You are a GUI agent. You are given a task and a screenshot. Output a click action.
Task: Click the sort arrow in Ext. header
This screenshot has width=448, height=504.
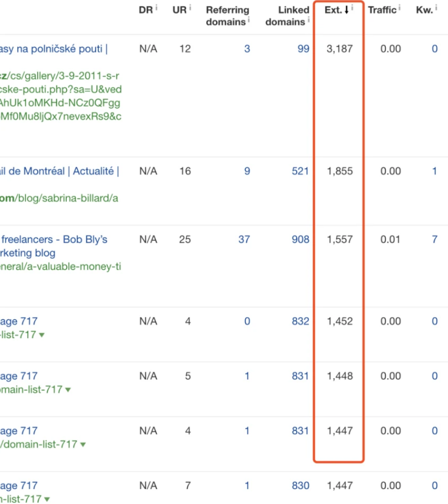(x=346, y=10)
